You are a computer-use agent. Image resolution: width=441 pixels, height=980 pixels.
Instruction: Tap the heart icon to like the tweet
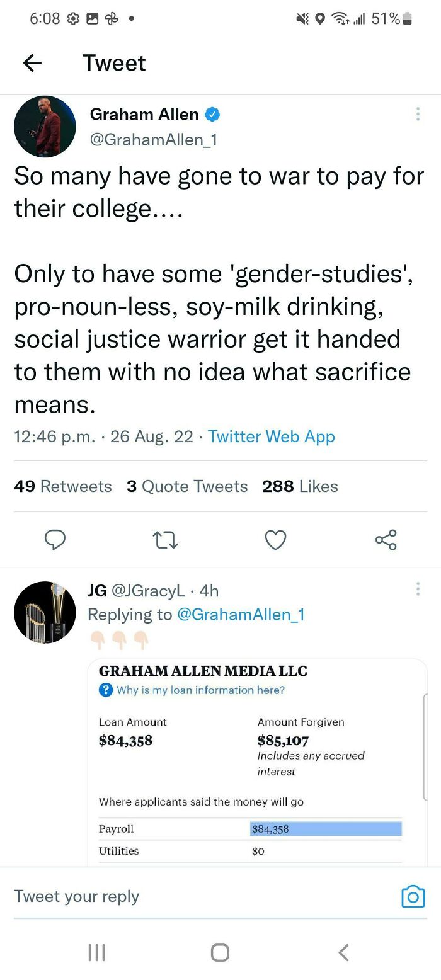[275, 540]
